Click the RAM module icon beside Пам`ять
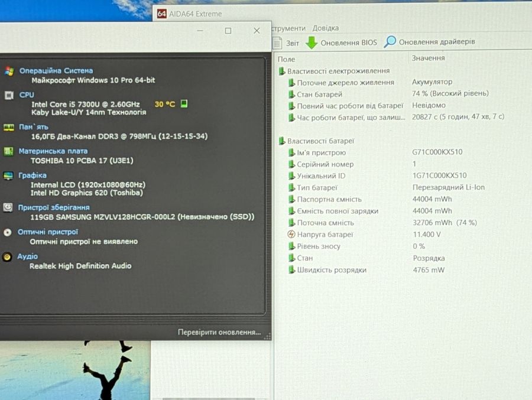Image resolution: width=532 pixels, height=400 pixels. (x=8, y=128)
